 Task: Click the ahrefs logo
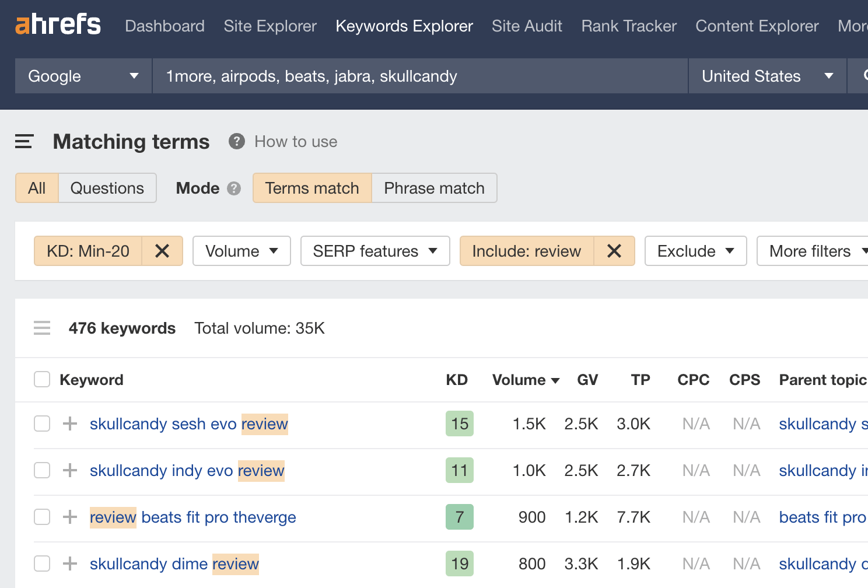tap(58, 24)
